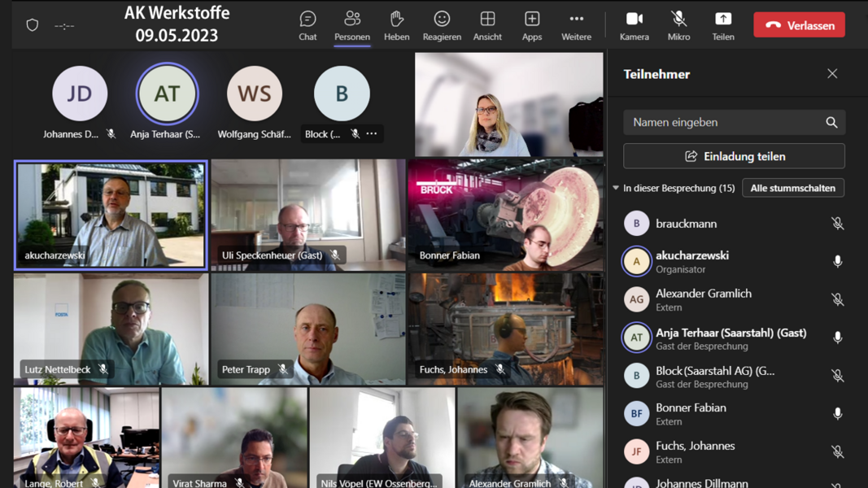
Task: Raise hand with Heben icon
Action: click(x=396, y=25)
